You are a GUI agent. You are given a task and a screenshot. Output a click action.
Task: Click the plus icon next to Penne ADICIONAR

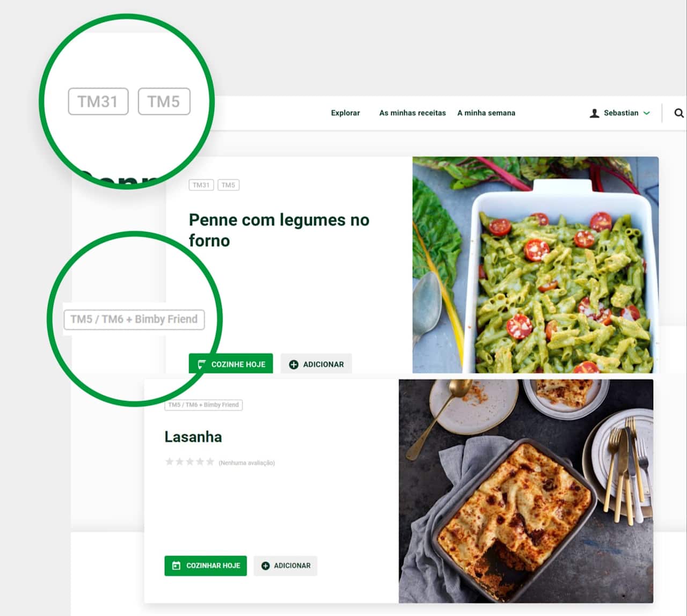tap(294, 364)
